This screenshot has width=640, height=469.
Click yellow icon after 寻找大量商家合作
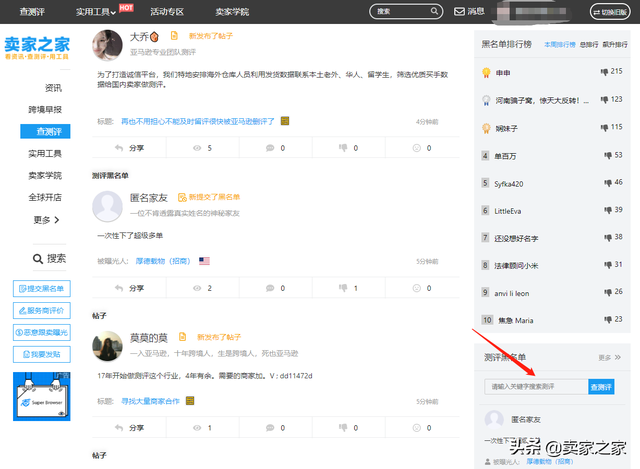pyautogui.click(x=190, y=401)
